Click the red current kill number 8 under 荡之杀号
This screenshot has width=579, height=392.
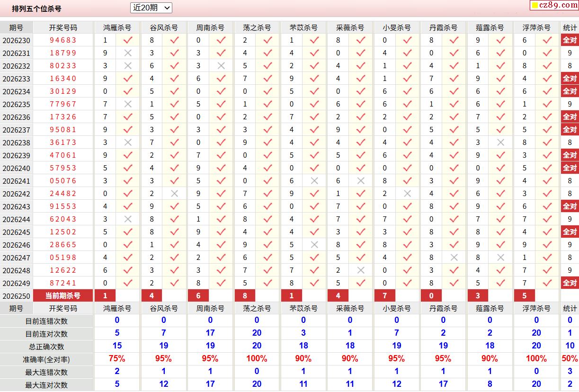[245, 296]
